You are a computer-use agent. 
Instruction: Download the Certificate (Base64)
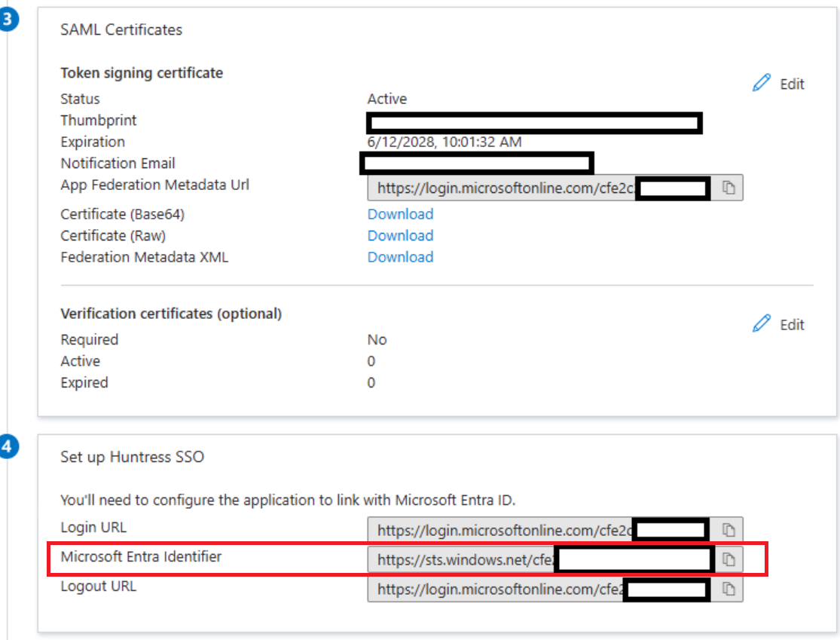click(x=400, y=214)
